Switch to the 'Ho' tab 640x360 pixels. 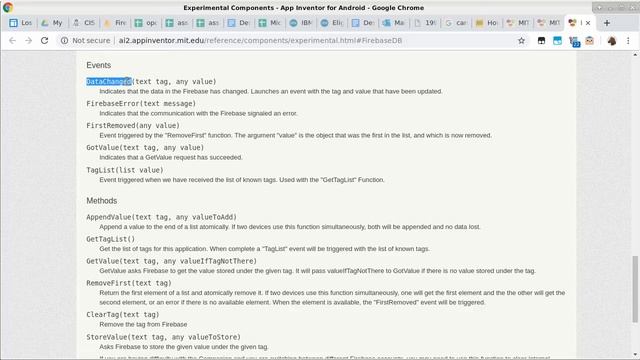point(487,23)
